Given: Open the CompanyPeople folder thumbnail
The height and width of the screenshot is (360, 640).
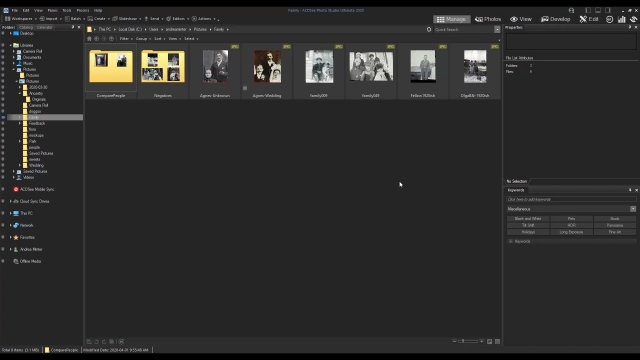Looking at the screenshot, I should [111, 71].
